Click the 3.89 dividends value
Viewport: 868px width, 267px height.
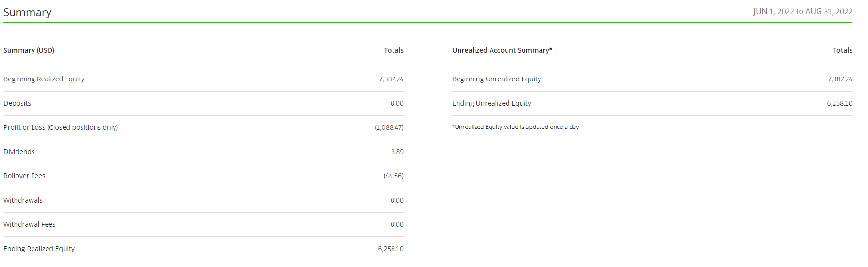point(397,152)
